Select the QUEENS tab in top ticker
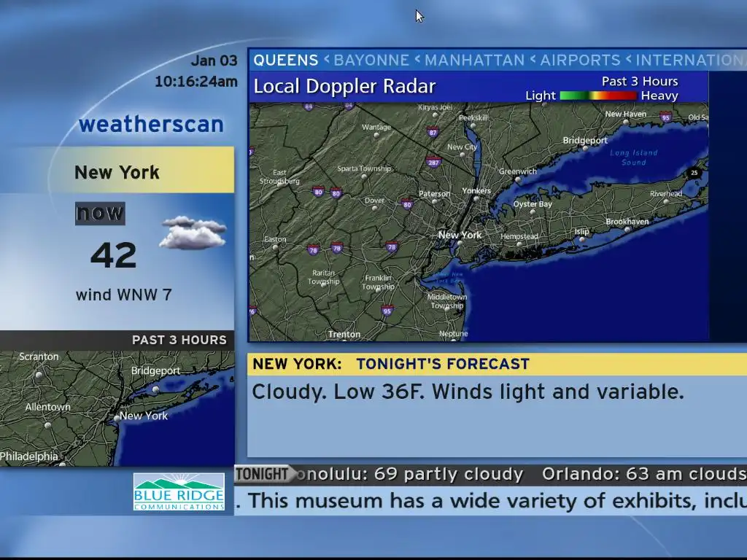Viewport: 747px width, 560px height. [285, 61]
